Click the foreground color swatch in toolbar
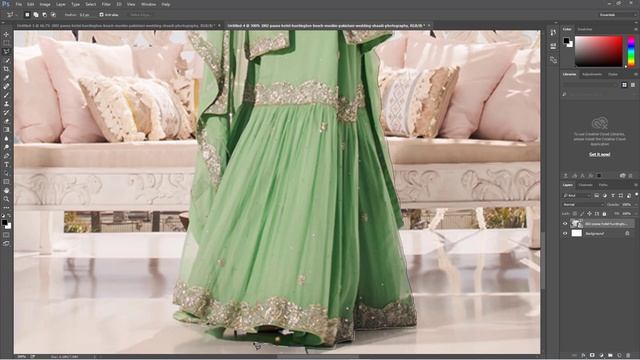The width and height of the screenshot is (640, 360). (4, 222)
